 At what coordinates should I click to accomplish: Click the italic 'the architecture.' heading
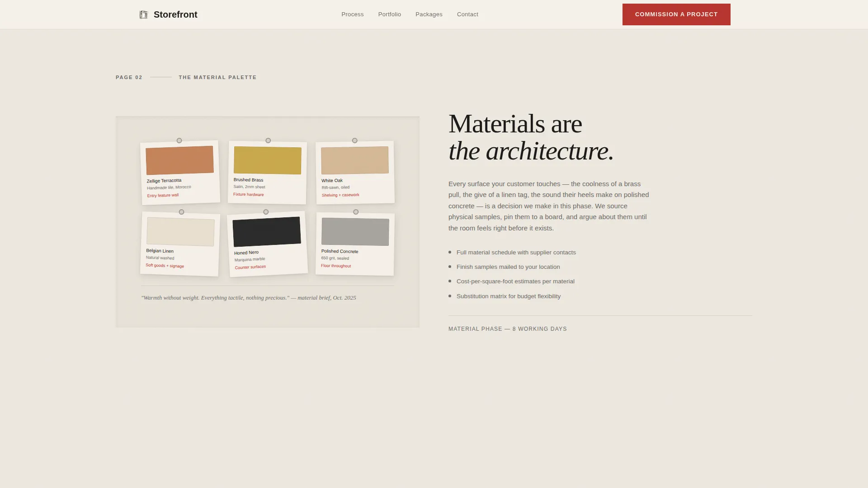point(531,151)
